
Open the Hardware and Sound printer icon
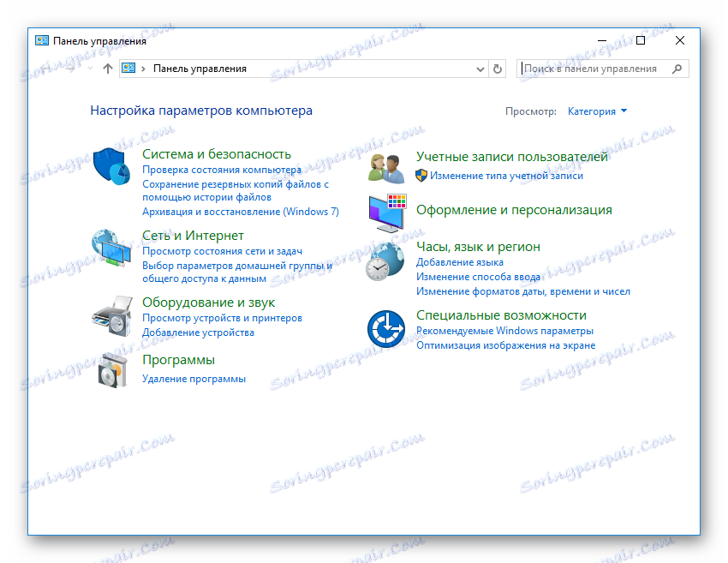112,316
